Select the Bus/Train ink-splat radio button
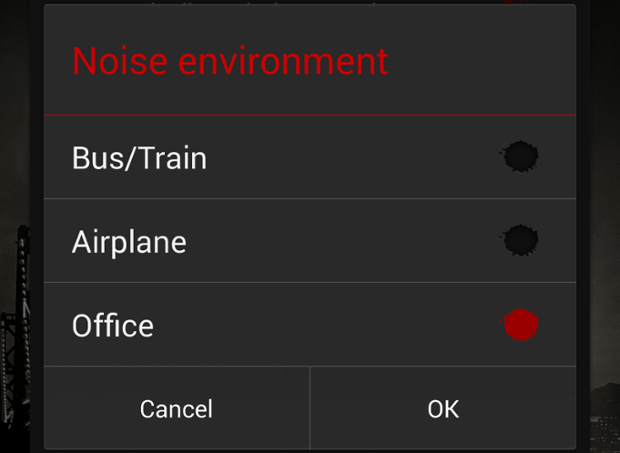Viewport: 620px width, 453px height. (520, 157)
